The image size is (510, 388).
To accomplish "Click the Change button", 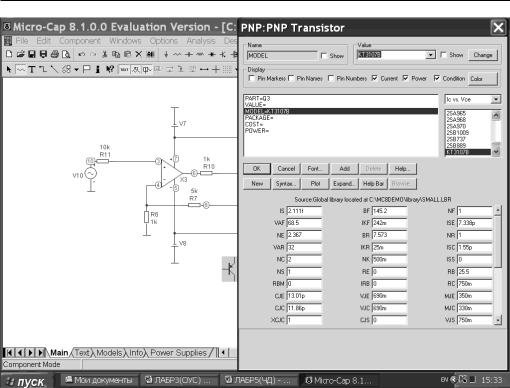I will (x=483, y=55).
